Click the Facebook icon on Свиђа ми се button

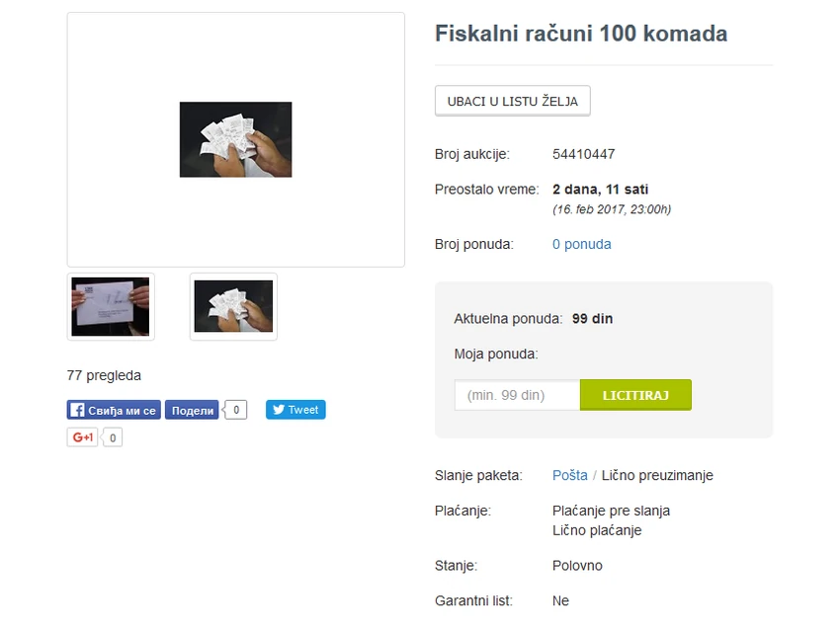coord(77,410)
